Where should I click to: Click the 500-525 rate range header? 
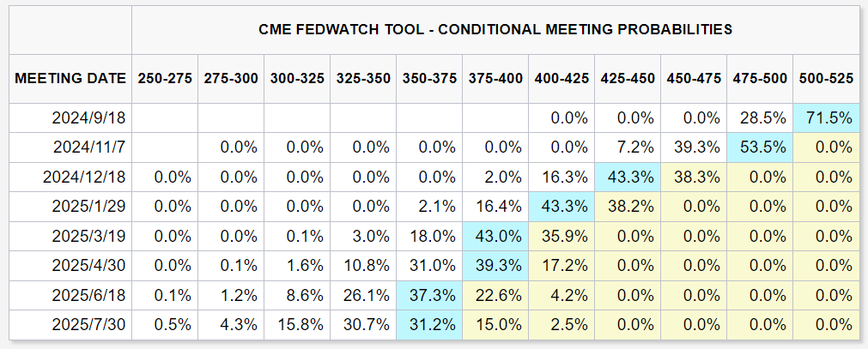click(826, 78)
